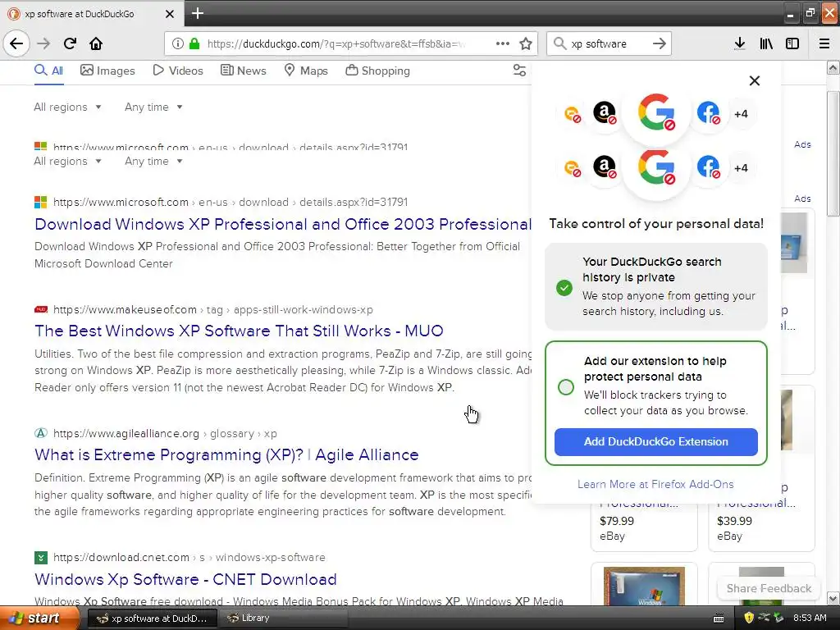
Task: Show site information icon in address bar
Action: point(178,43)
